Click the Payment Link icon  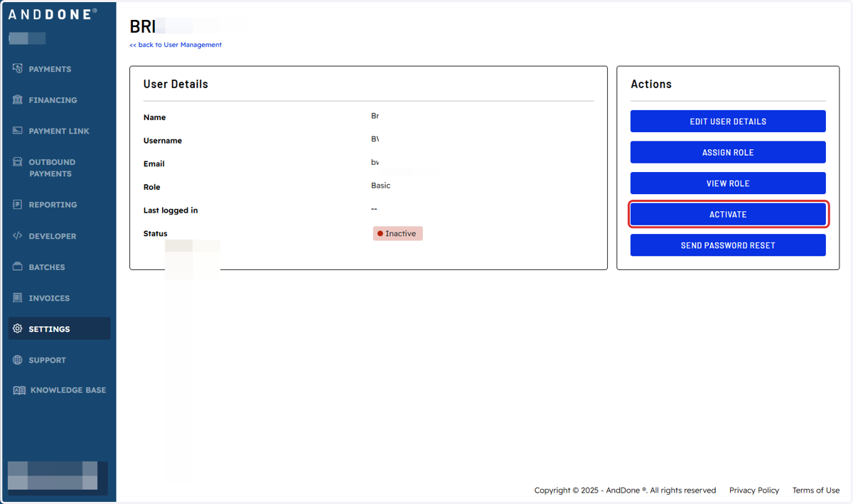(x=18, y=131)
